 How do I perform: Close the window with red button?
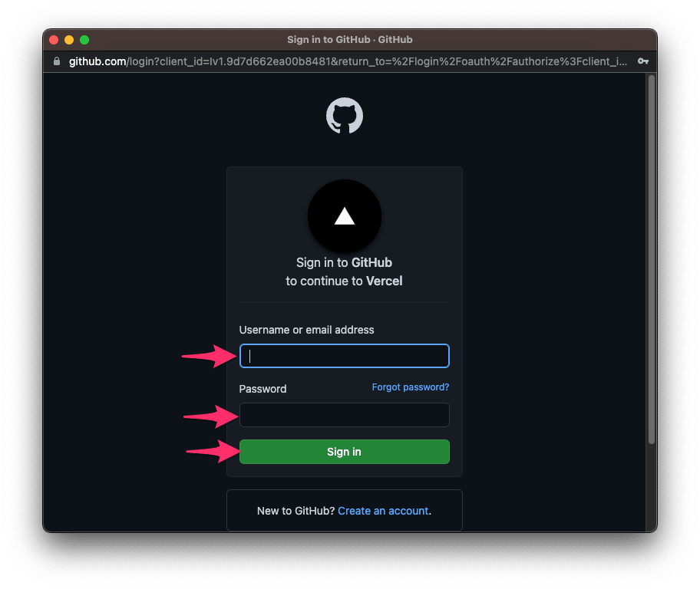(54, 40)
